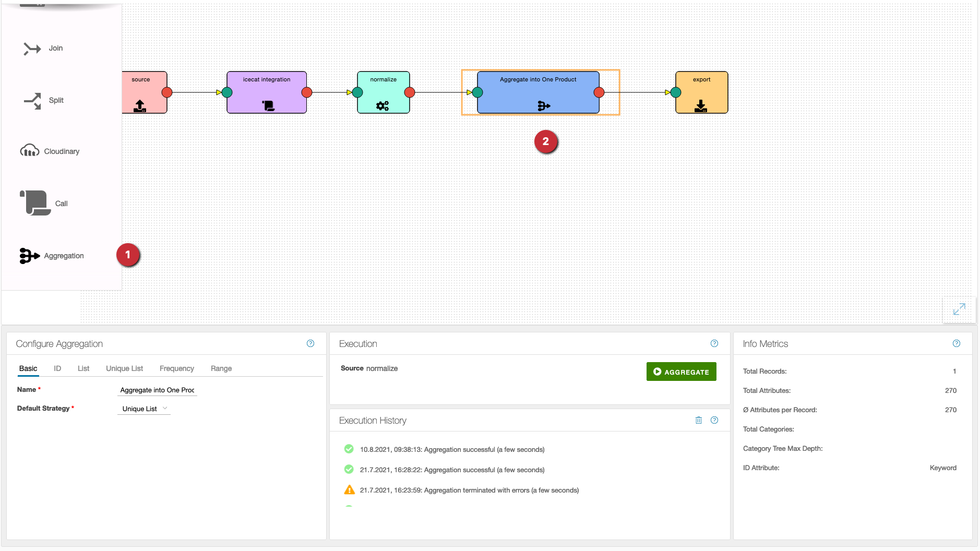Select the normalize node on canvas
Image resolution: width=980 pixels, height=551 pixels.
384,92
